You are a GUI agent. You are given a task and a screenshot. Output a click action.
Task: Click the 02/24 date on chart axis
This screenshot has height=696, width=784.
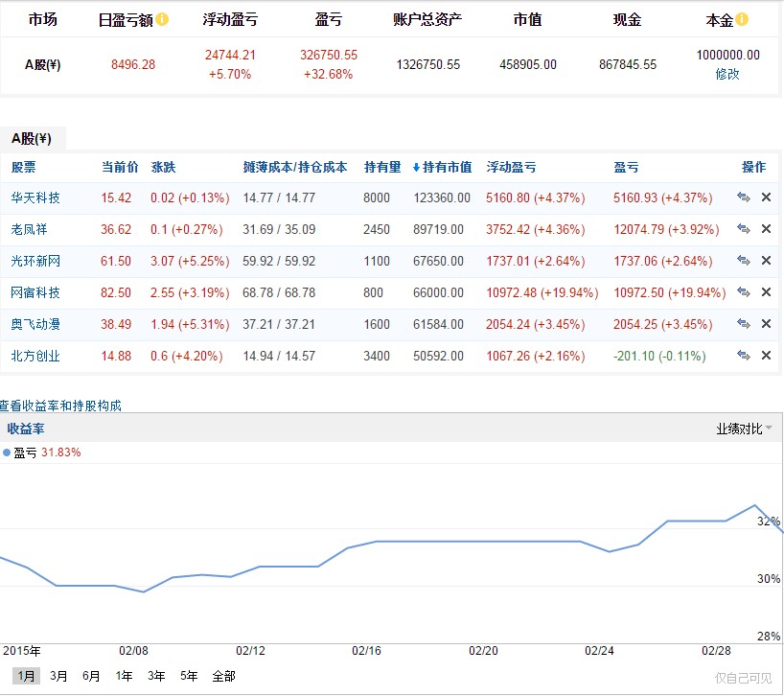599,651
